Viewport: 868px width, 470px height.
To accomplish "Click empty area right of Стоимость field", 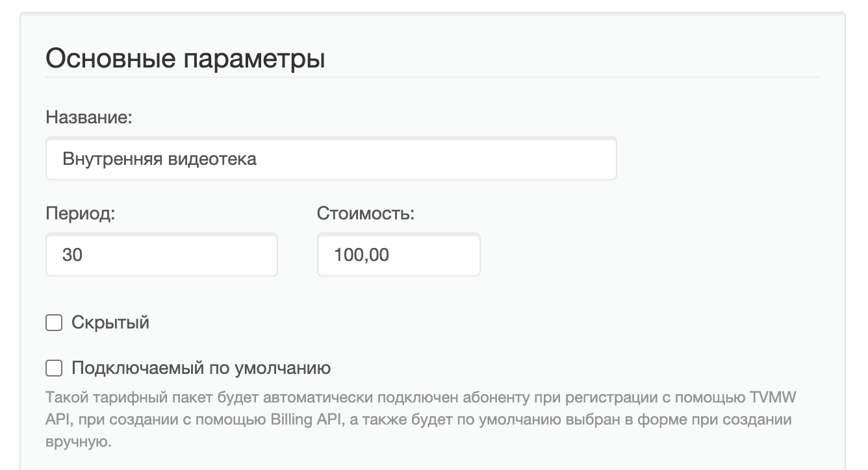I will tap(650, 254).
